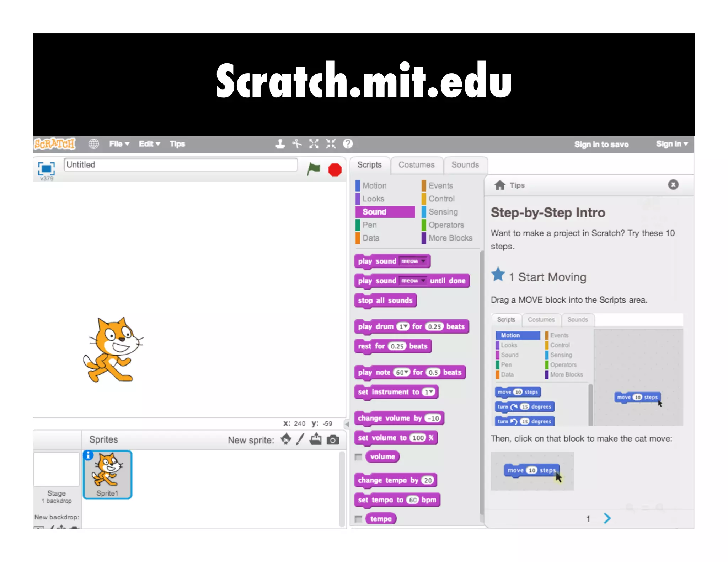Go to Tips home icon
Screen dimensions: 728x562
pos(500,185)
